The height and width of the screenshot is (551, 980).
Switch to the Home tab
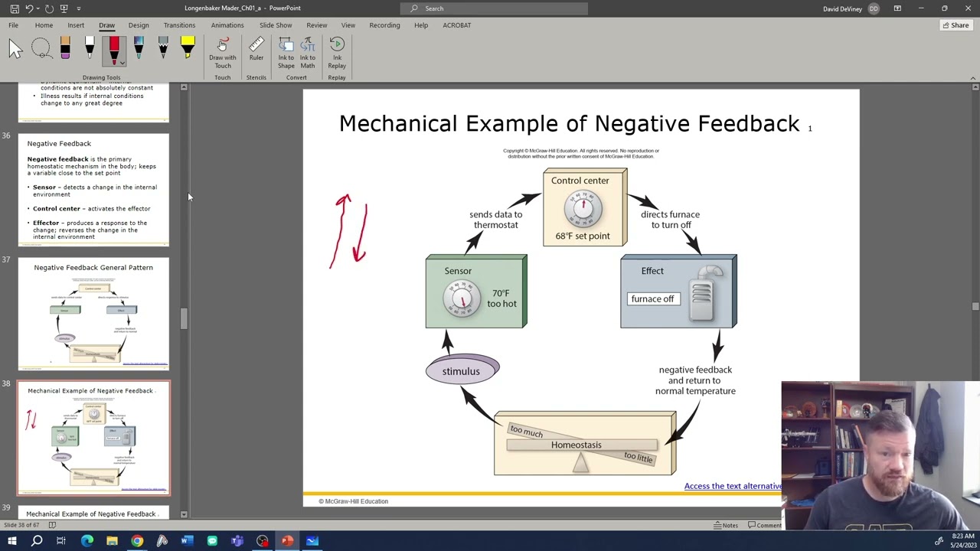[44, 25]
